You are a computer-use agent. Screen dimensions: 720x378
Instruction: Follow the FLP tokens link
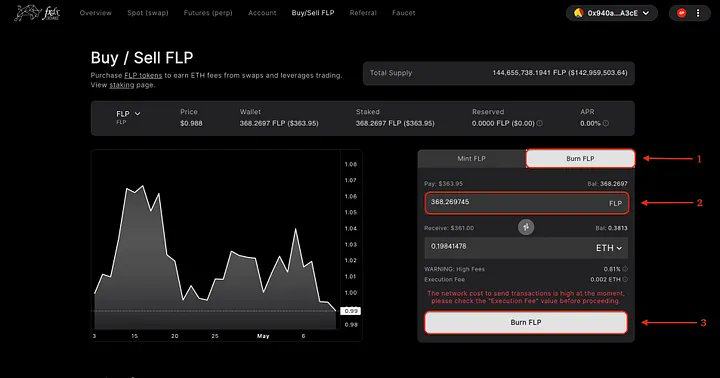[x=143, y=75]
